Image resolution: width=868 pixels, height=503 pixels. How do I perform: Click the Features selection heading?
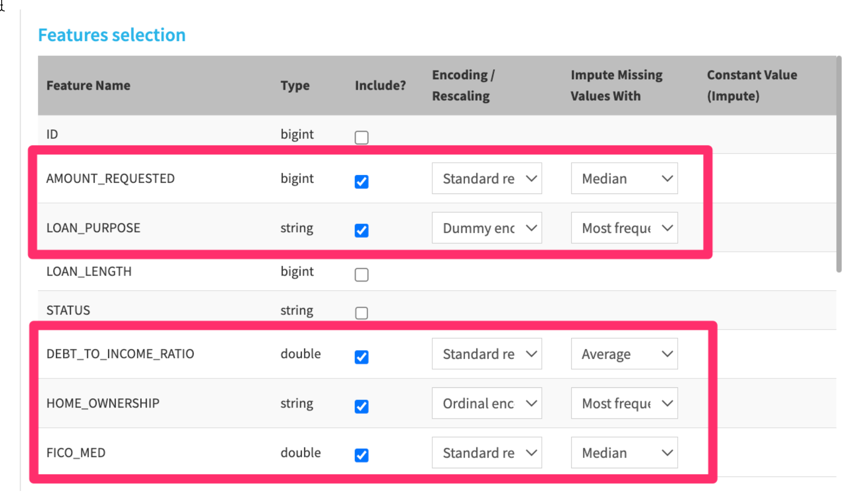pyautogui.click(x=112, y=35)
